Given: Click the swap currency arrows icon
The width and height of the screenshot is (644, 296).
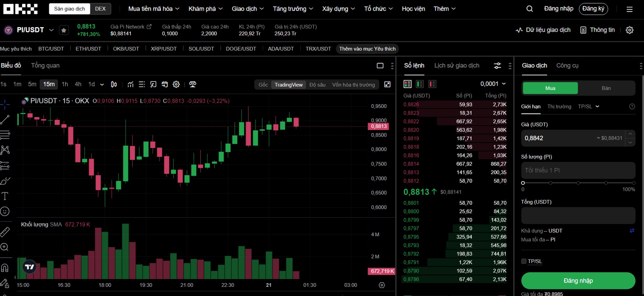Looking at the screenshot, I should click(632, 231).
